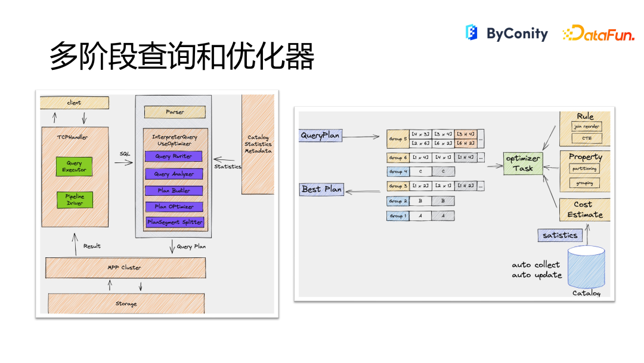Click the Group 3 label cell
The height and width of the screenshot is (363, 644).
tap(398, 186)
